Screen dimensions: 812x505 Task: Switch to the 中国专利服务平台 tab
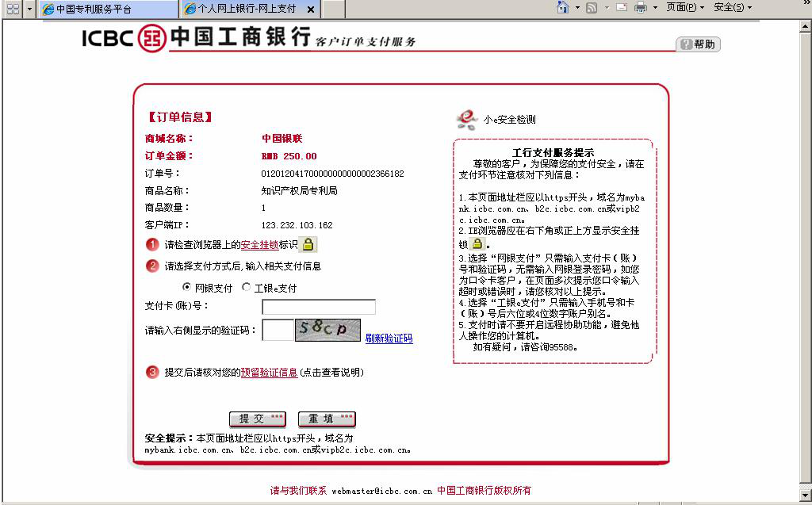(108, 10)
